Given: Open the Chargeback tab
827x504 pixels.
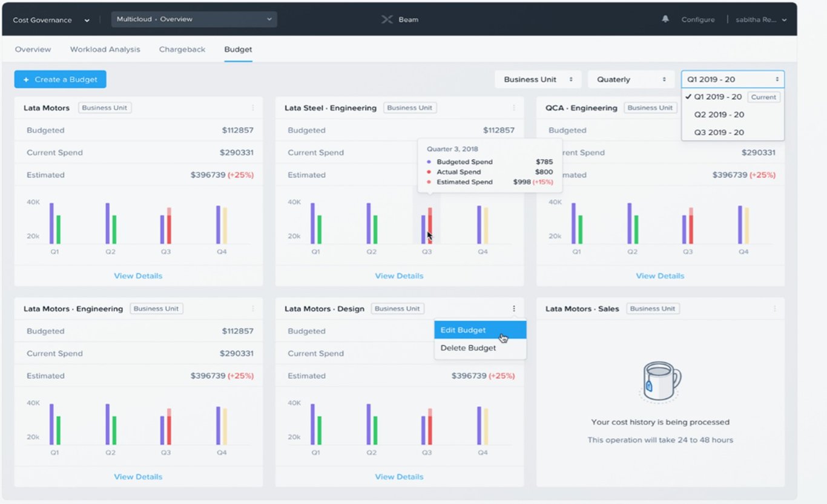Looking at the screenshot, I should (182, 50).
